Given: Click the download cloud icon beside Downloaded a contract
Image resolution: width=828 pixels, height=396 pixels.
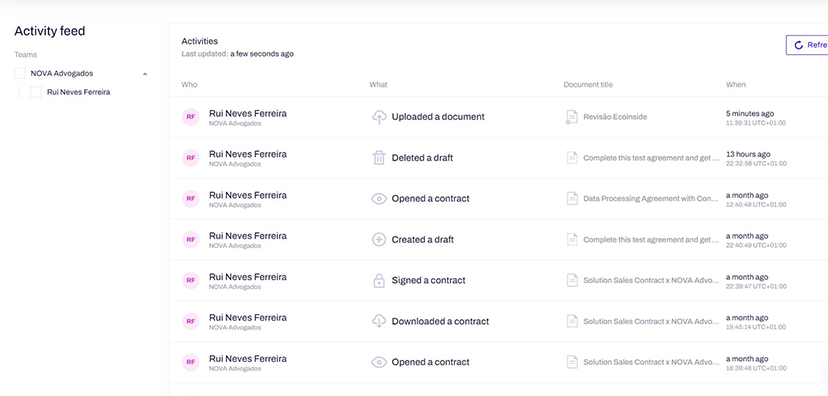Looking at the screenshot, I should [379, 321].
